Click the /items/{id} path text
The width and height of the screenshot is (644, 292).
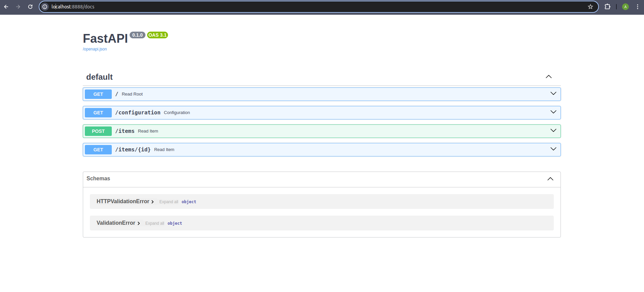pyautogui.click(x=133, y=150)
